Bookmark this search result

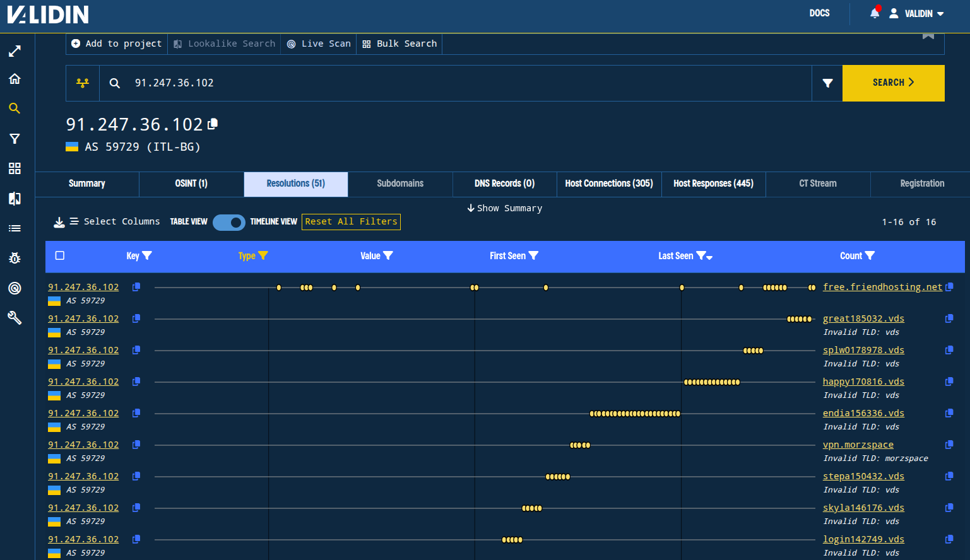pos(928,36)
